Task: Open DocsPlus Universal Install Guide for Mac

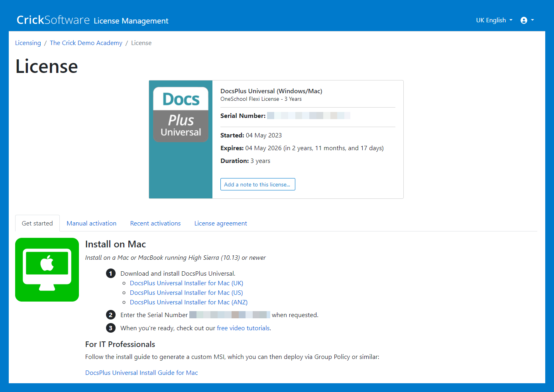Action: pos(141,373)
